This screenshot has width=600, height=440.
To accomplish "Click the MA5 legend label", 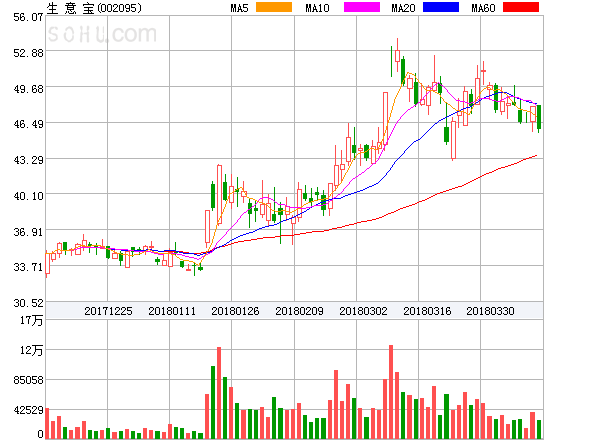I will click(239, 8).
